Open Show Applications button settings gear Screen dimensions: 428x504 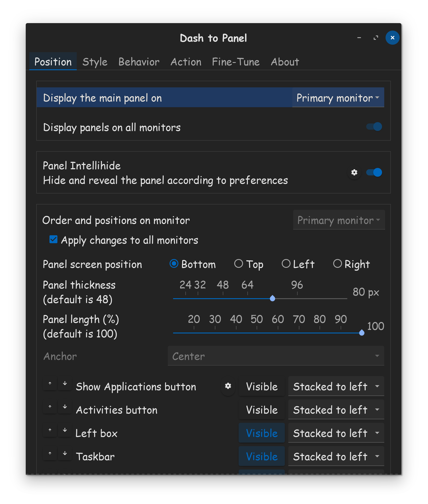coord(228,386)
